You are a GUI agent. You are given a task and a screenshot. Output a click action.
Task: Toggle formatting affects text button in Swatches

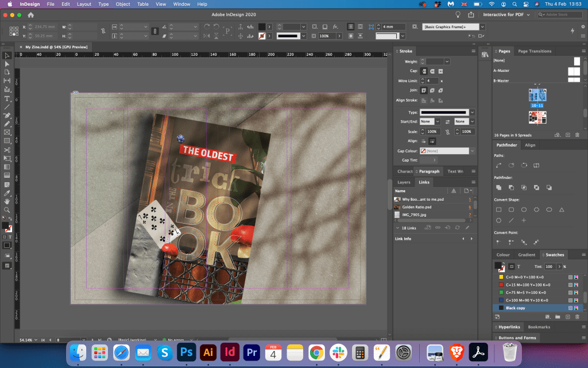click(519, 267)
